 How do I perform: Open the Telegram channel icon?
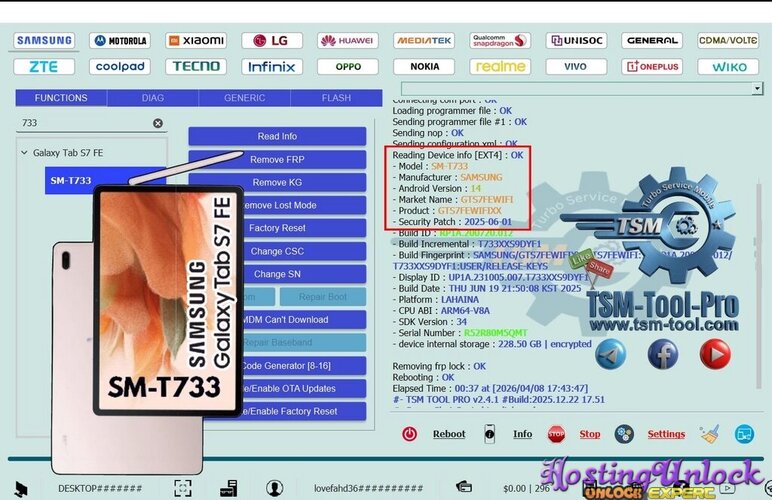[x=611, y=354]
